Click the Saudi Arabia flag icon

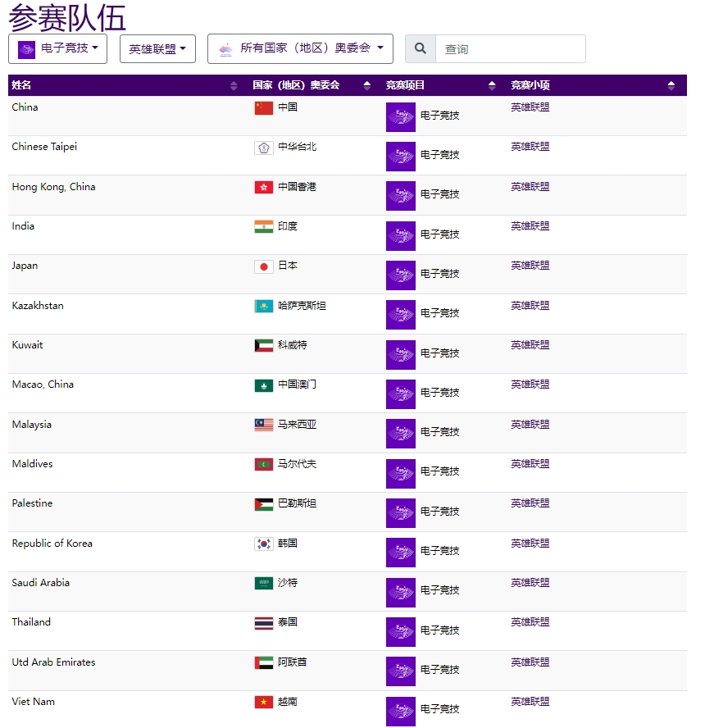pyautogui.click(x=264, y=583)
